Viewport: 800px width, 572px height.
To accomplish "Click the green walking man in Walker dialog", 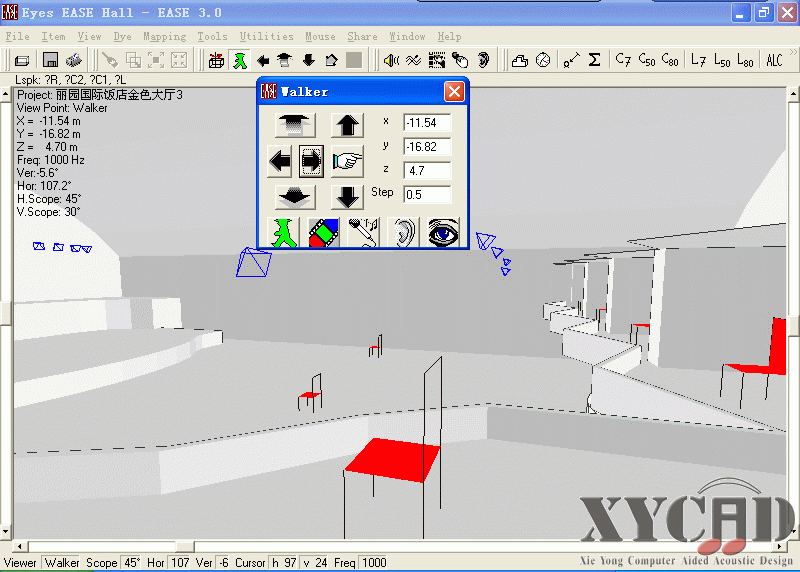I will pyautogui.click(x=283, y=232).
